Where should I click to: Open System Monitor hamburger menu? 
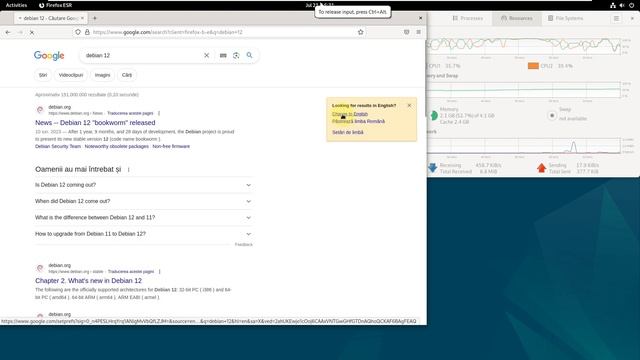(x=616, y=18)
